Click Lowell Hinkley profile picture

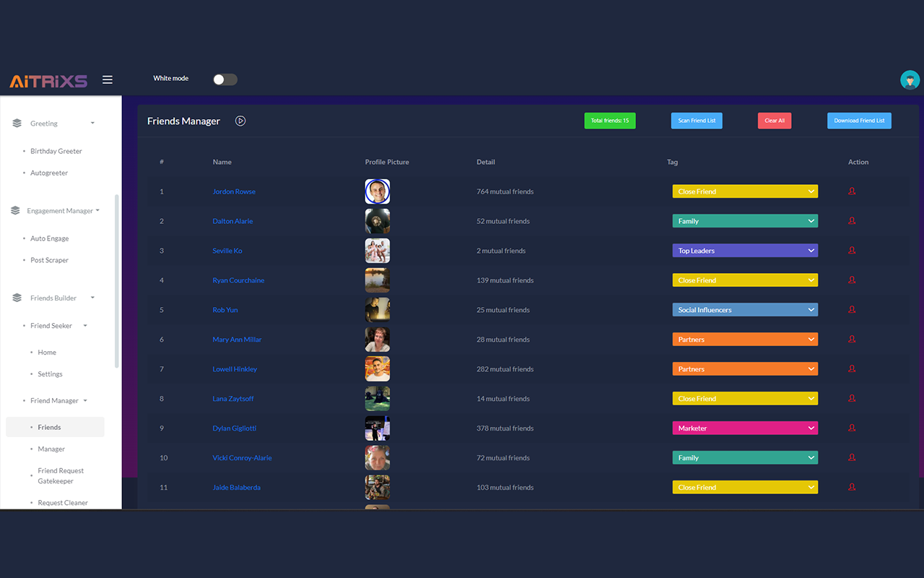378,369
